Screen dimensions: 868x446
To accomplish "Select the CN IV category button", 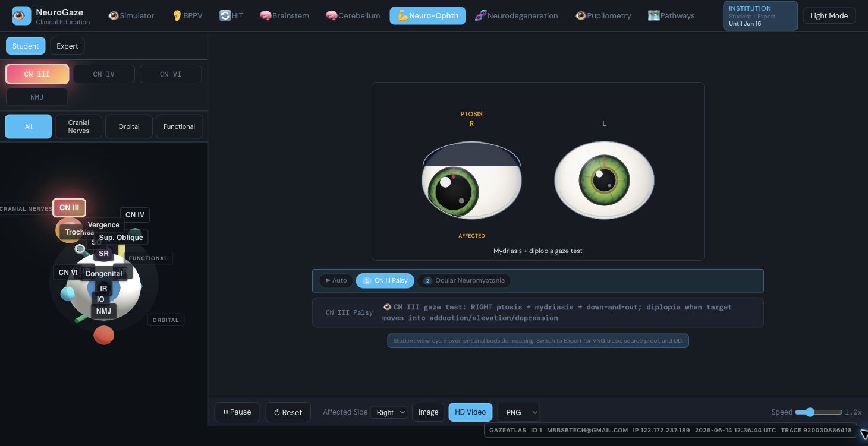I will click(x=104, y=74).
